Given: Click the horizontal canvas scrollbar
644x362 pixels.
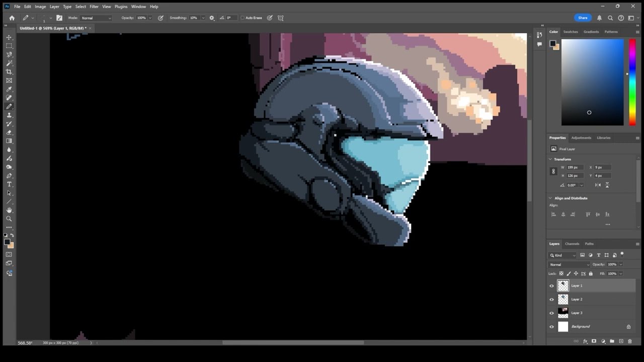Looking at the screenshot, I should click(x=293, y=343).
